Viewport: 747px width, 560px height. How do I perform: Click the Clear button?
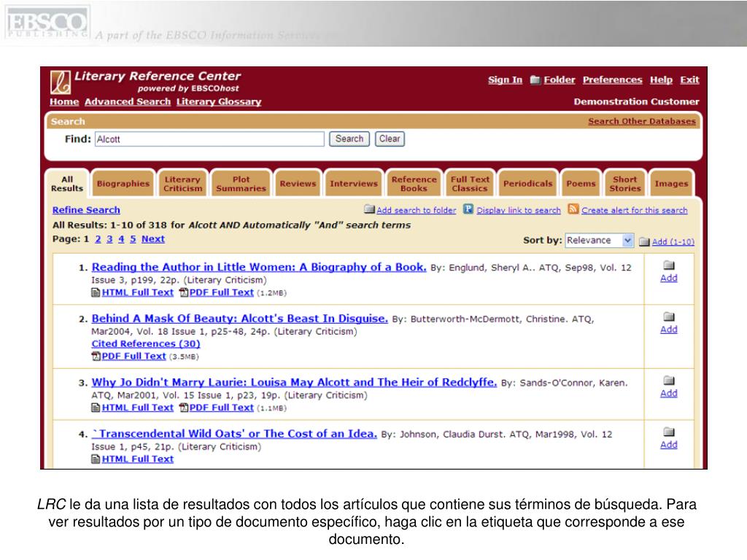pos(390,139)
